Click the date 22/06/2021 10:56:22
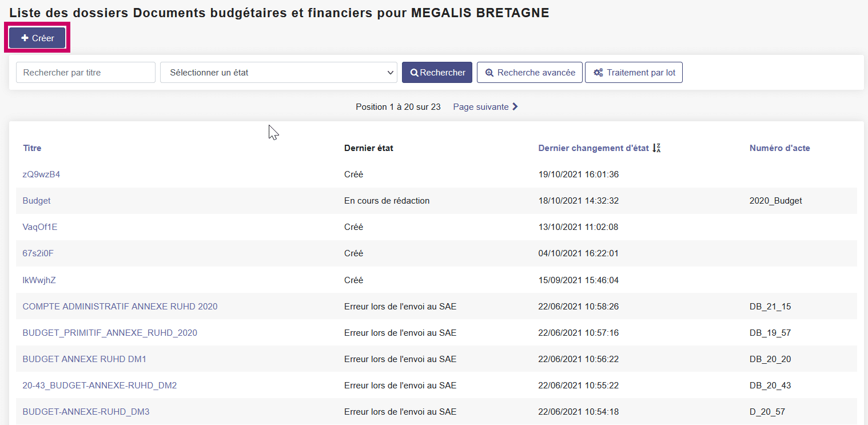 point(579,359)
